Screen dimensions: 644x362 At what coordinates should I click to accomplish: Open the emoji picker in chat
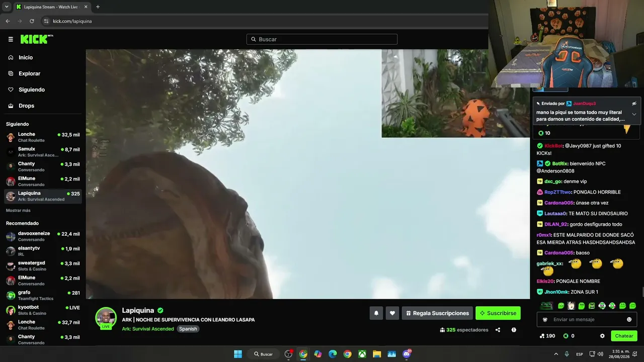(629, 319)
